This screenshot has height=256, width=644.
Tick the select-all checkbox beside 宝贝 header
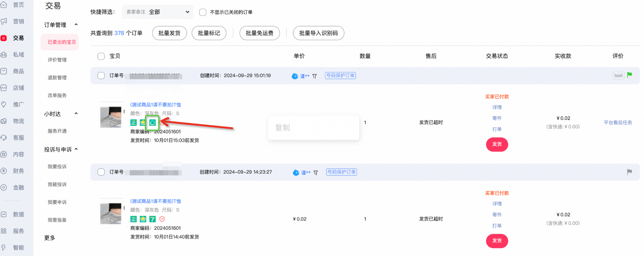[101, 56]
